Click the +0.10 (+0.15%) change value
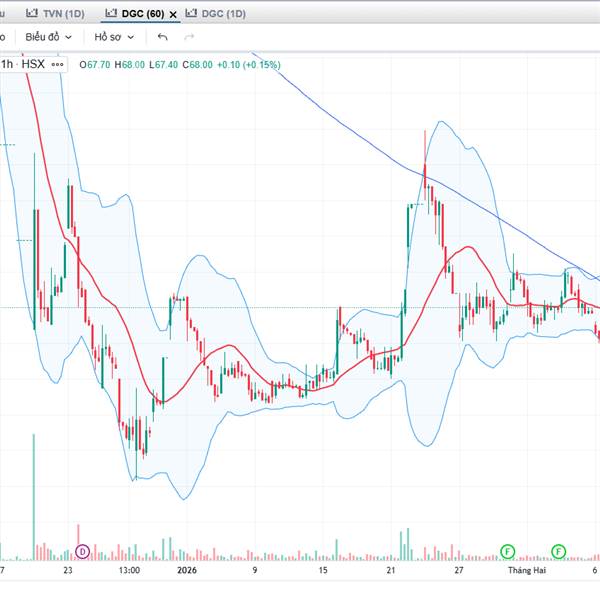The height and width of the screenshot is (600, 600). click(x=249, y=65)
